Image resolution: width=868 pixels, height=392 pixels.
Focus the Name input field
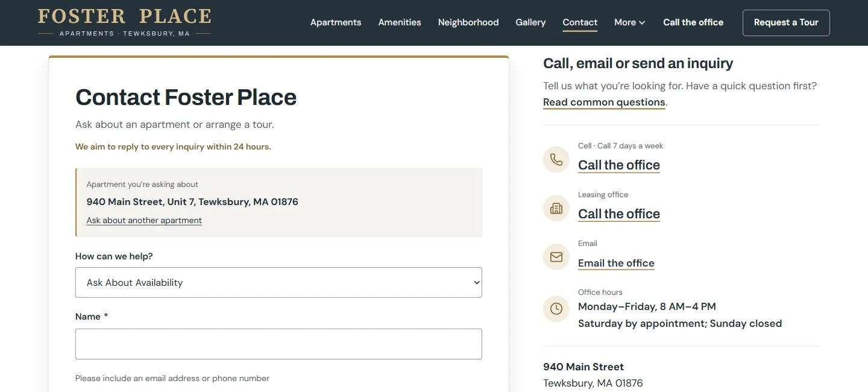coord(278,344)
